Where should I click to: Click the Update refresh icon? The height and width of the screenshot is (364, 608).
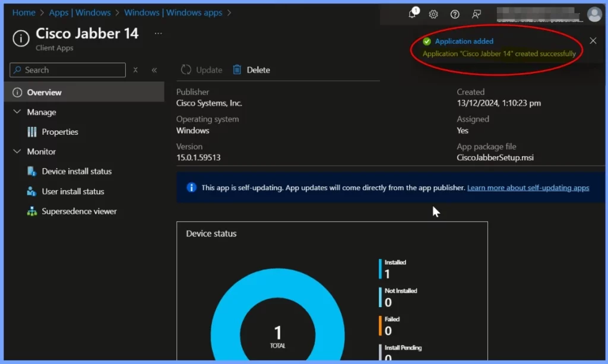[x=186, y=70]
